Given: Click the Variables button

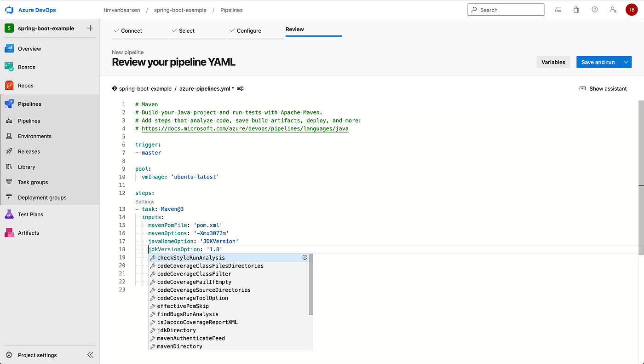Looking at the screenshot, I should [x=553, y=62].
